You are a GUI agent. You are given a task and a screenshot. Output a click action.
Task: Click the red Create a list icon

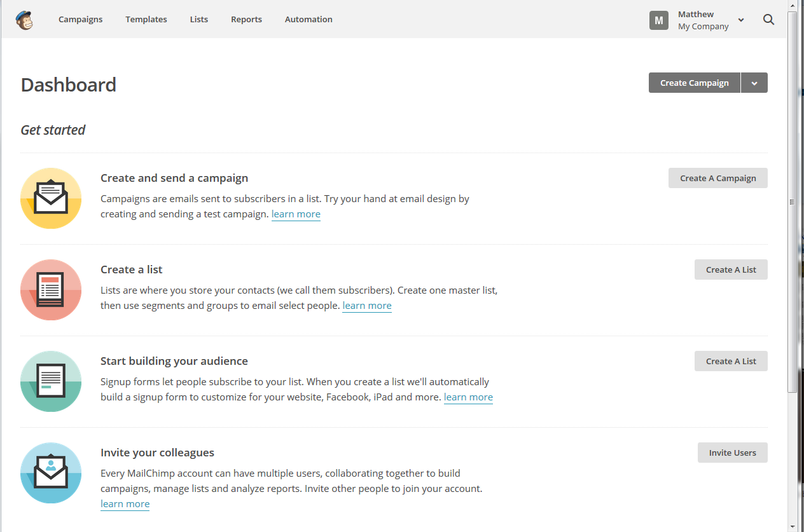click(x=51, y=290)
